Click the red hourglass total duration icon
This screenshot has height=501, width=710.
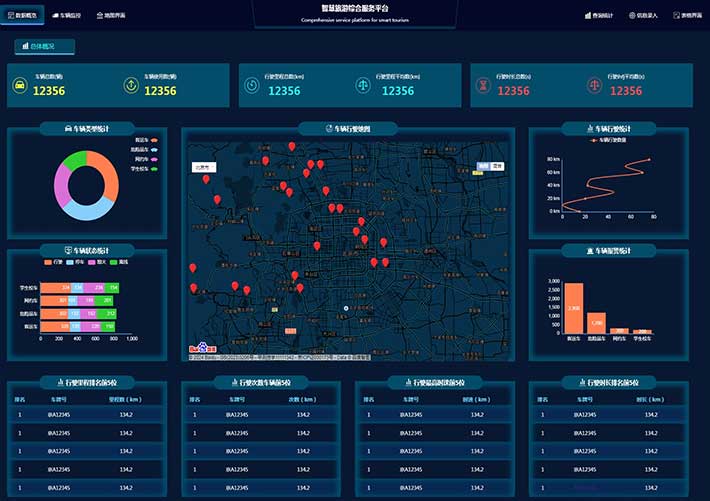484,86
